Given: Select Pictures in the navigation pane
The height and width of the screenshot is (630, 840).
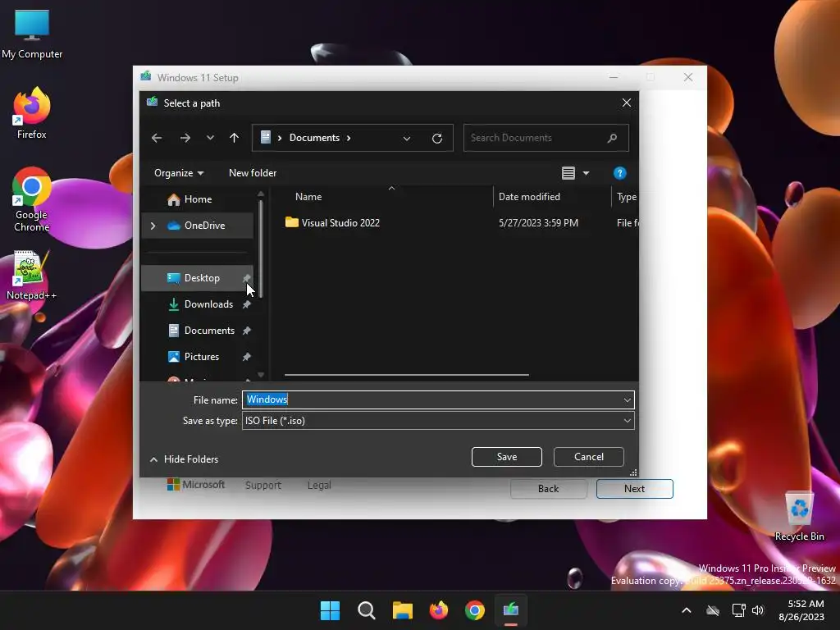Looking at the screenshot, I should (x=201, y=357).
